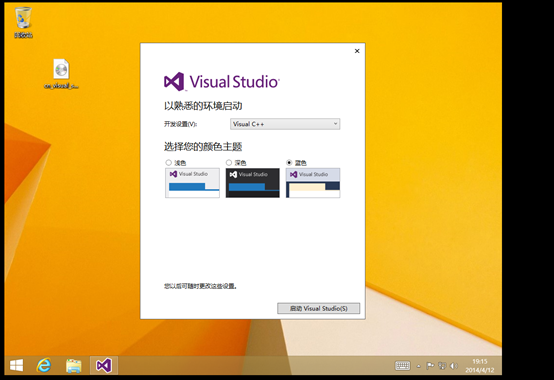Close the Visual Studio startup dialog

(x=357, y=51)
